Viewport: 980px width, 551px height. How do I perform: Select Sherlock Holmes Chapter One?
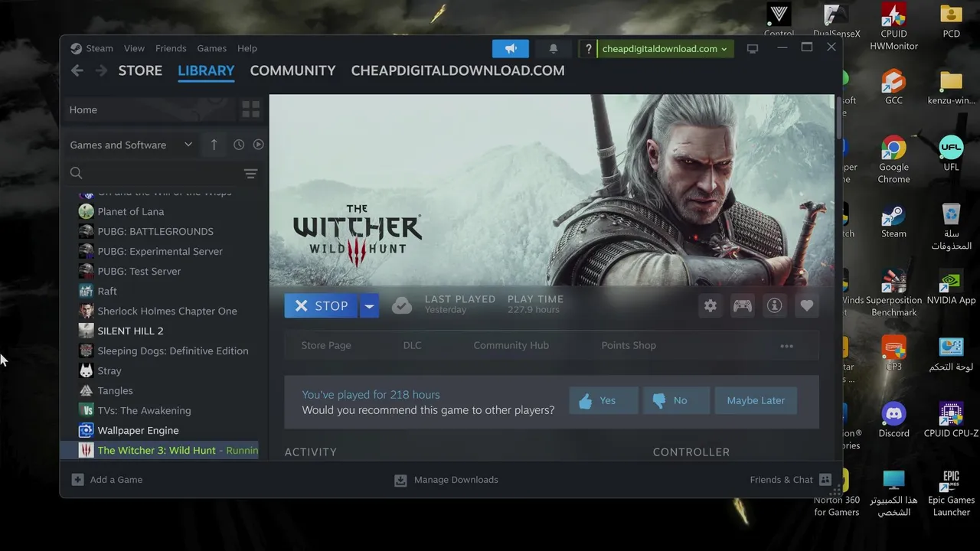click(x=168, y=311)
